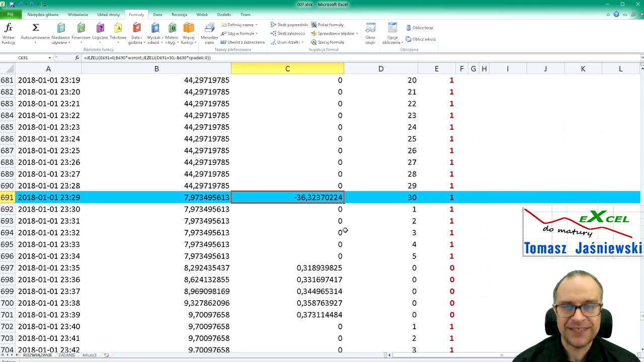Open ZADANIE sheet tab
The width and height of the screenshot is (644, 362).
click(67, 355)
